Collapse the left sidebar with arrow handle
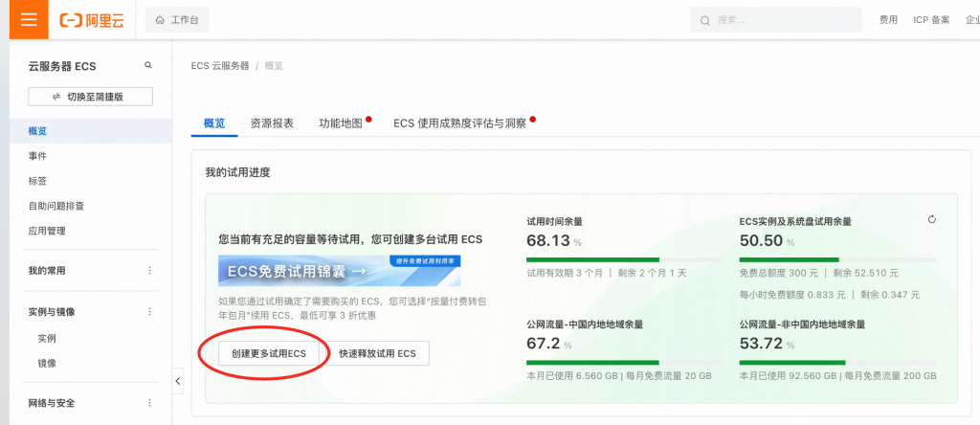 [x=178, y=382]
